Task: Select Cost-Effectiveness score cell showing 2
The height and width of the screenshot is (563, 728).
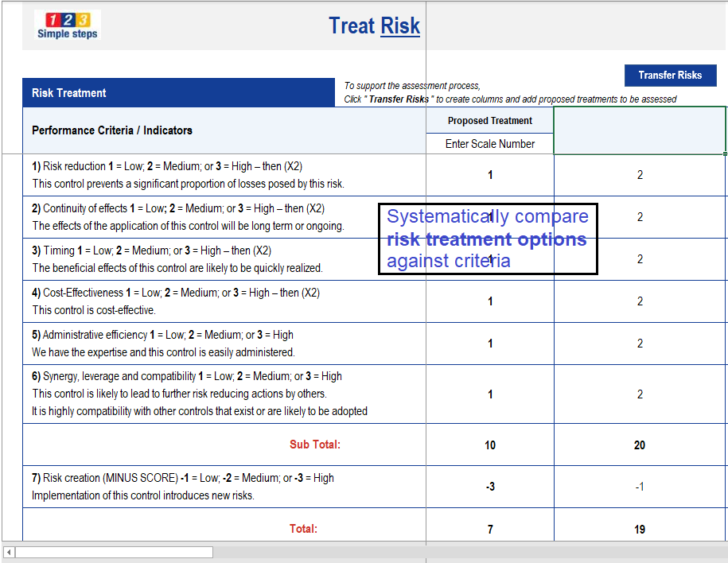Action: pyautogui.click(x=640, y=301)
